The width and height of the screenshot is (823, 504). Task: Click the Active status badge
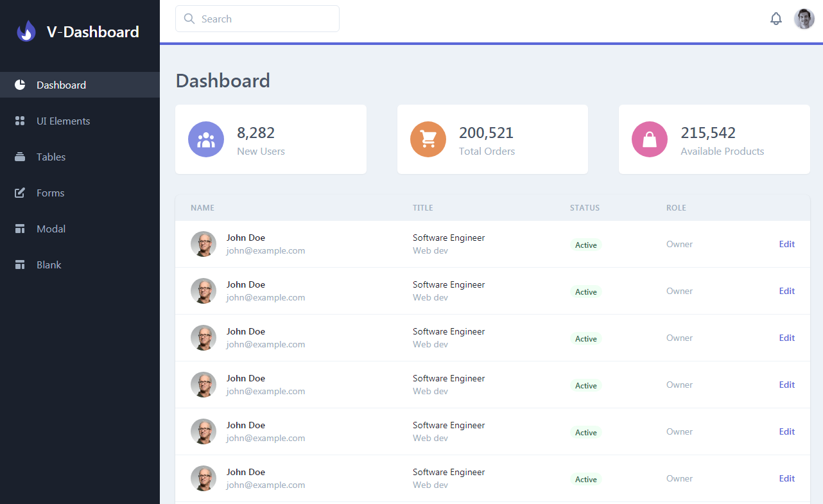585,245
